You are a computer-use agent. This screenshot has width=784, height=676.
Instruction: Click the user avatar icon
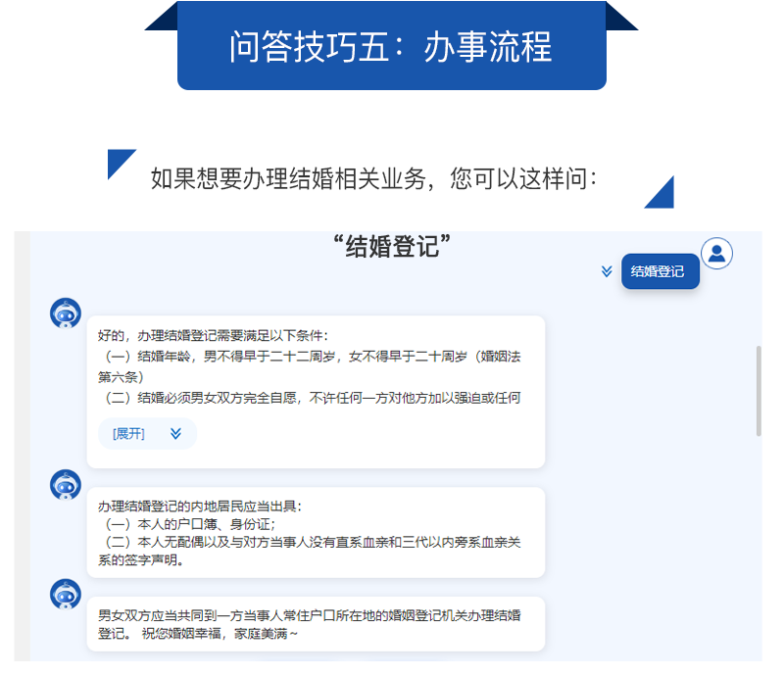(716, 254)
